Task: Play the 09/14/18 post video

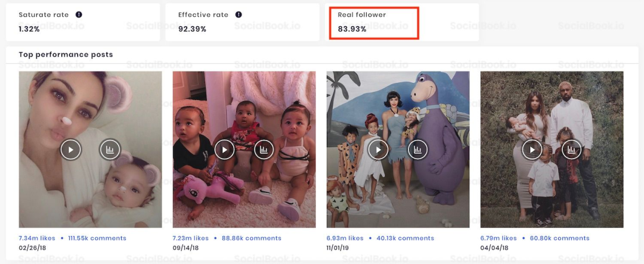Action: pos(225,150)
